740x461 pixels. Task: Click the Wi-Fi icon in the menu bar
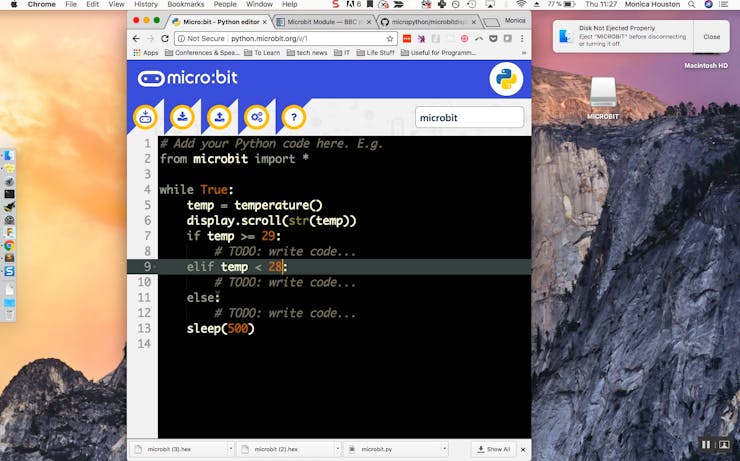(521, 4)
